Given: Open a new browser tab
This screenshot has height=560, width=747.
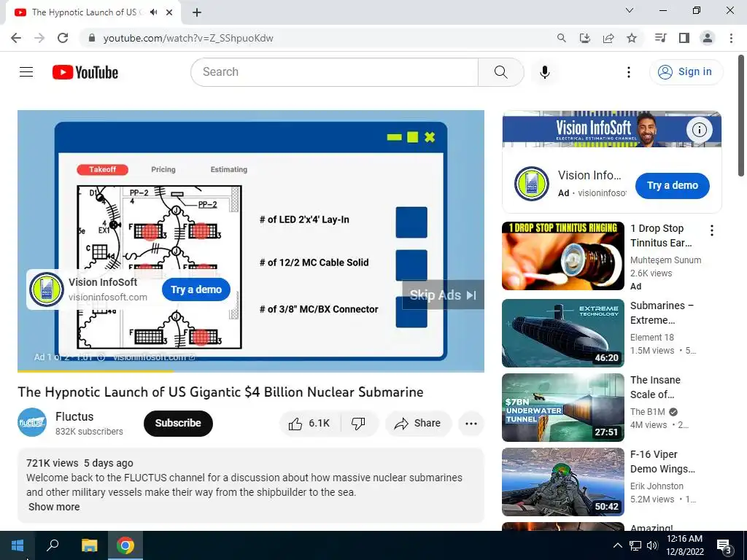Looking at the screenshot, I should [197, 12].
